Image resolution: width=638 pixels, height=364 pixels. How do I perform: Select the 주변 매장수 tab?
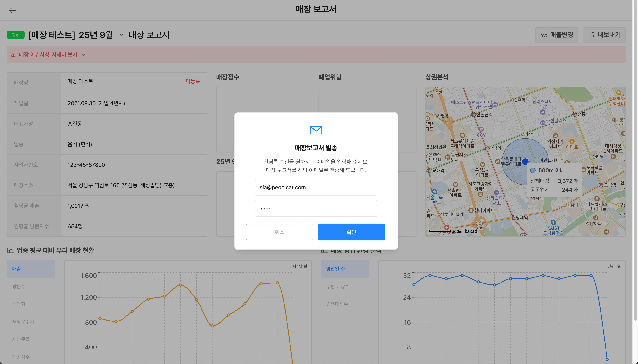[x=337, y=286]
